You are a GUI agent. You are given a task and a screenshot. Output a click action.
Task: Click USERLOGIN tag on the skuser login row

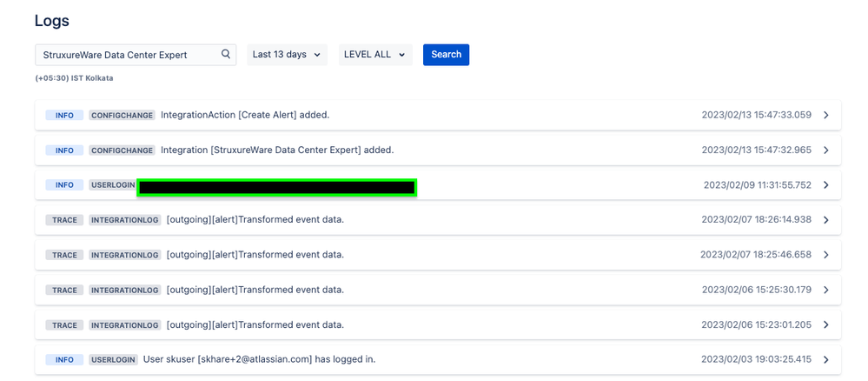[x=113, y=360]
